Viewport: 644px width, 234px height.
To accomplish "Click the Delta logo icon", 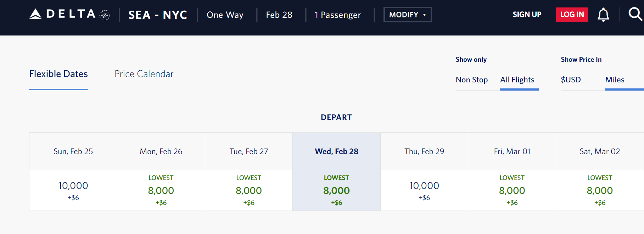I will pyautogui.click(x=35, y=14).
